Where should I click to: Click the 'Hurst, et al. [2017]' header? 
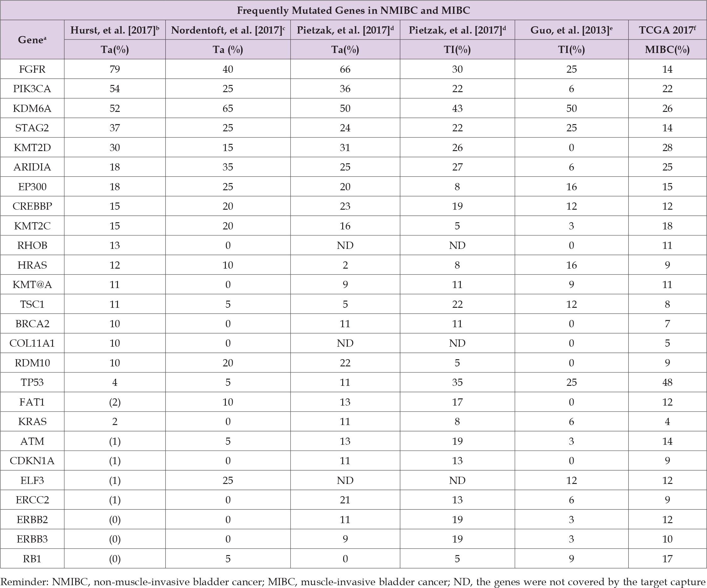tap(115, 30)
